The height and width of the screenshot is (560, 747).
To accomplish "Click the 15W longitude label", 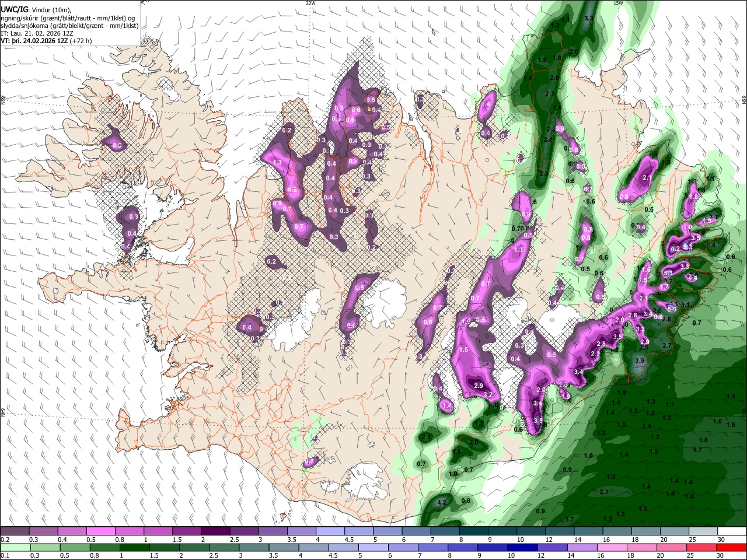I will tap(618, 3).
